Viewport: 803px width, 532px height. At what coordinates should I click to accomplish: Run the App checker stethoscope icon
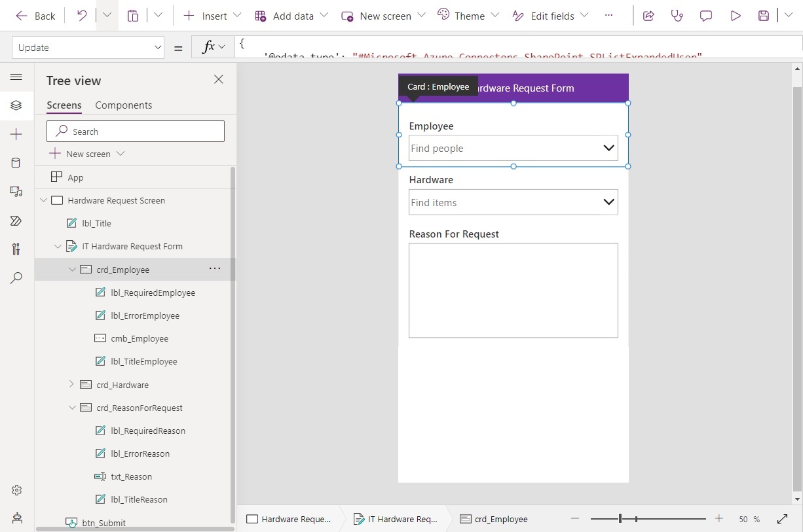pos(677,15)
